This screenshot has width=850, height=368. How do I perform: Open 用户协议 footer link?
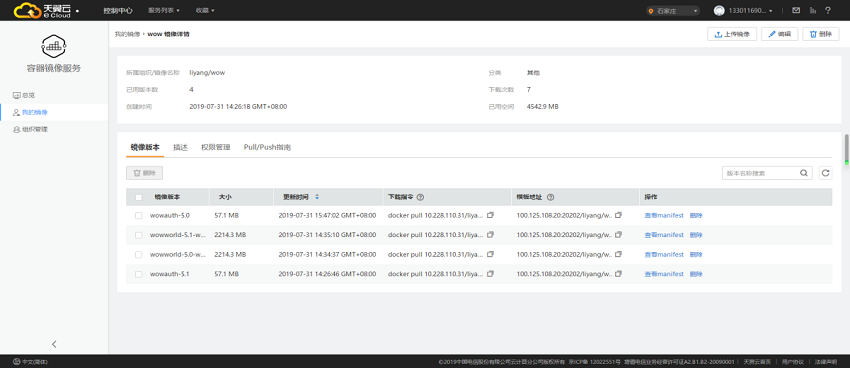pyautogui.click(x=793, y=361)
